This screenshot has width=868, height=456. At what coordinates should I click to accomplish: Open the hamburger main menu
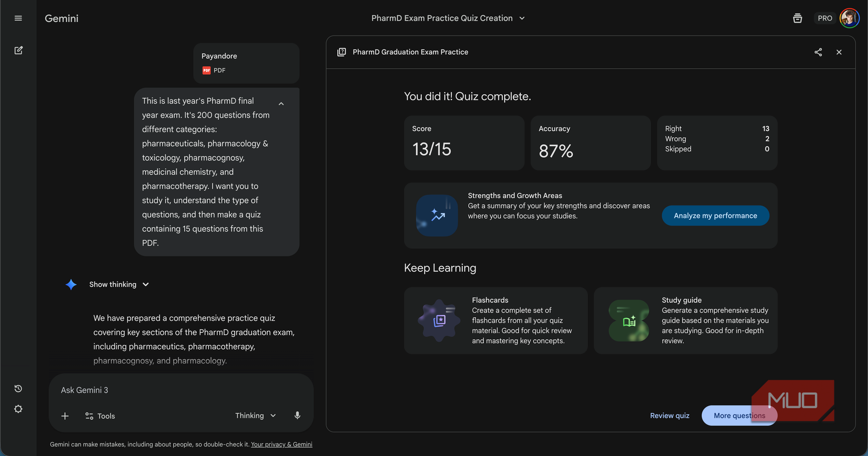point(18,18)
